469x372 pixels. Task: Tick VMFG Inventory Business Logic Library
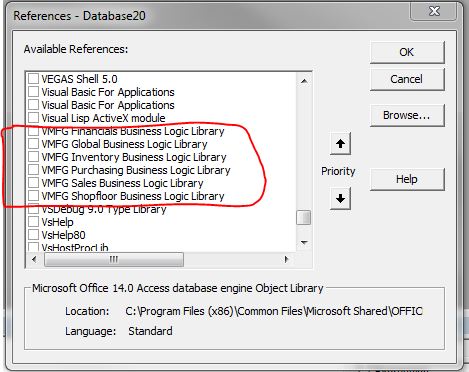pyautogui.click(x=33, y=157)
